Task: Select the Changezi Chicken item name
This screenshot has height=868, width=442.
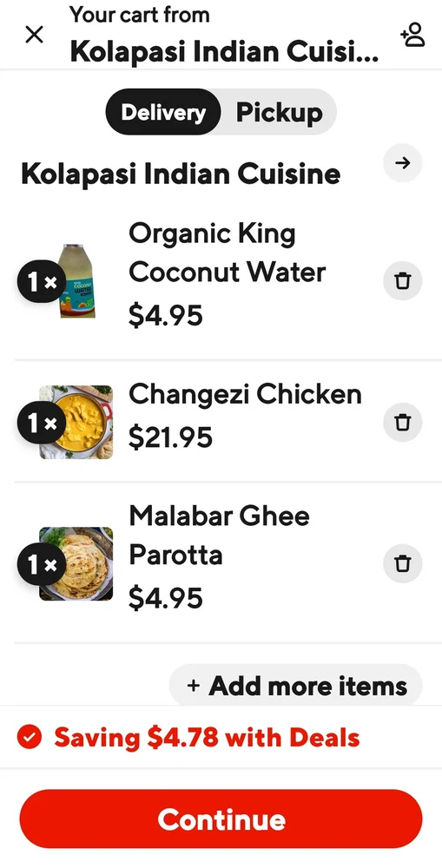Action: 246,394
